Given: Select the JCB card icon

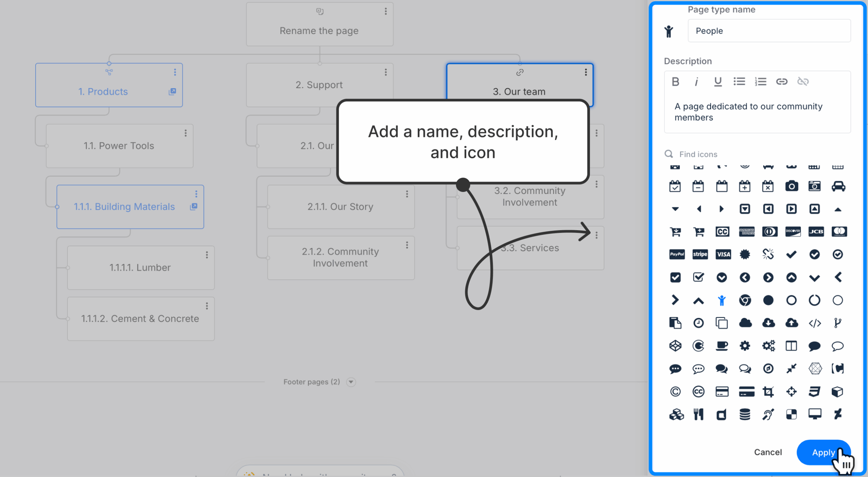Looking at the screenshot, I should coord(816,232).
